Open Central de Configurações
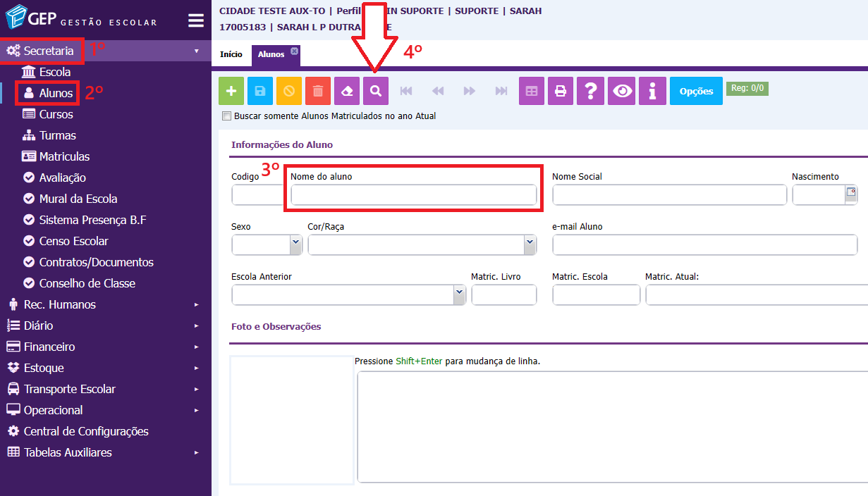 (x=86, y=431)
